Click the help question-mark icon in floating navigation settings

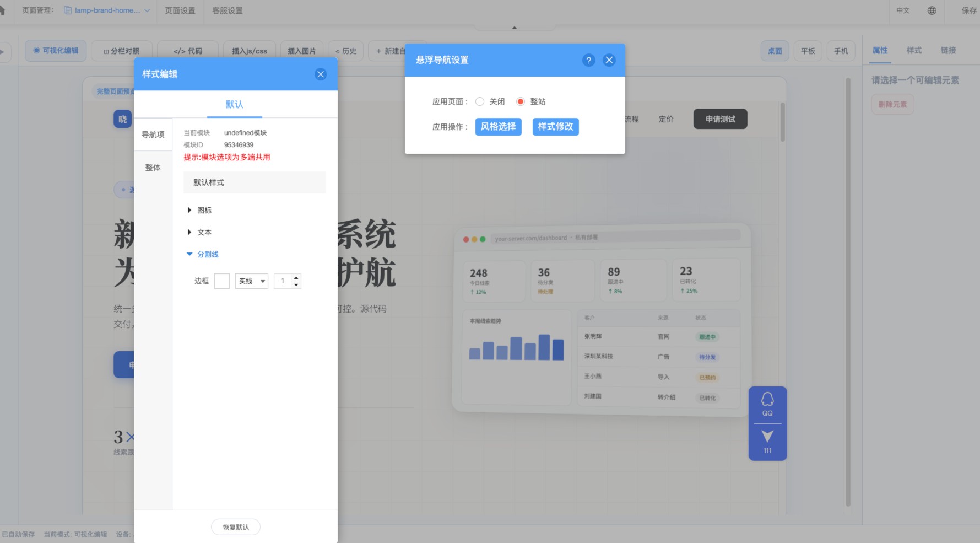pos(588,60)
